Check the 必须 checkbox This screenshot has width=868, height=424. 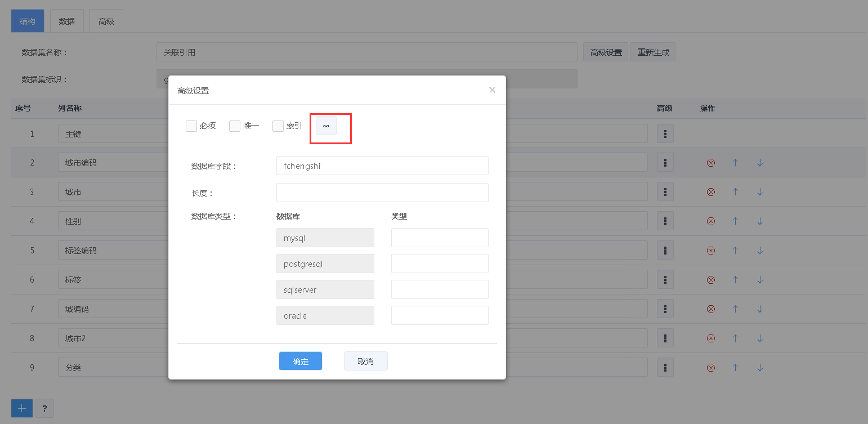[191, 126]
